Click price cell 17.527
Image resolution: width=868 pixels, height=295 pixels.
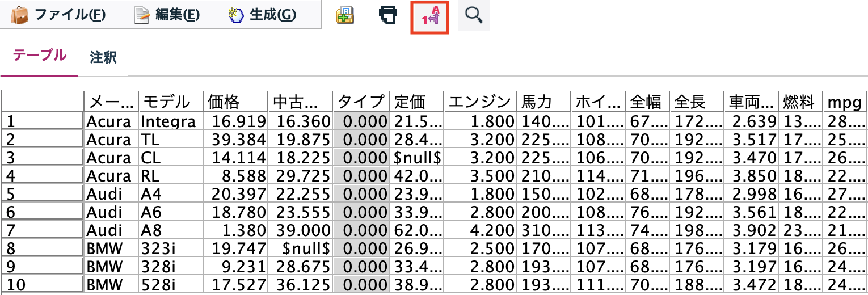(235, 285)
